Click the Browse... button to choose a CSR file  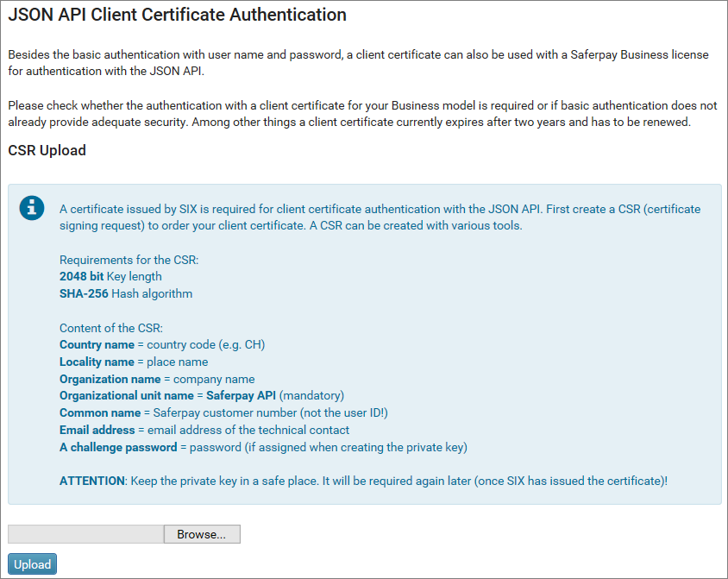coord(202,534)
